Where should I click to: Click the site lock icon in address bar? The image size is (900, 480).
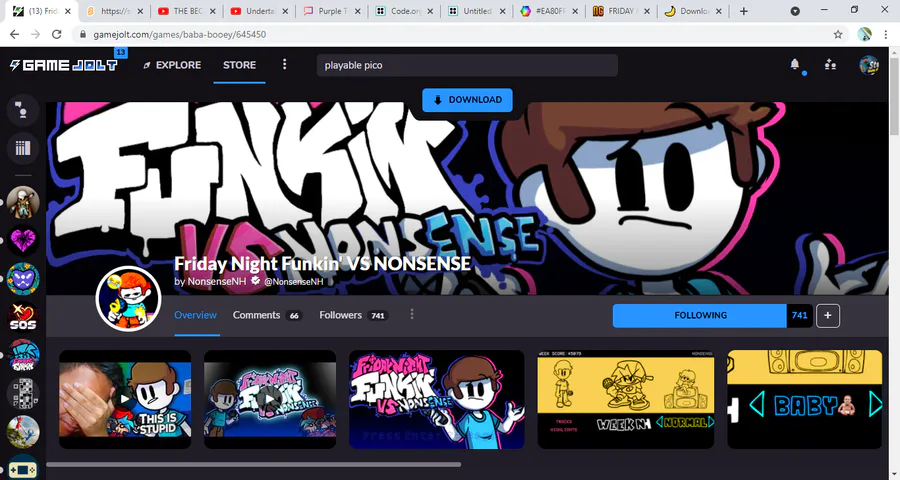pos(83,34)
